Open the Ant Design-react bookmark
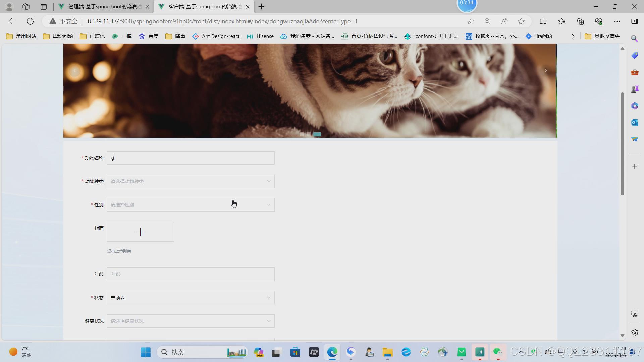 216,36
